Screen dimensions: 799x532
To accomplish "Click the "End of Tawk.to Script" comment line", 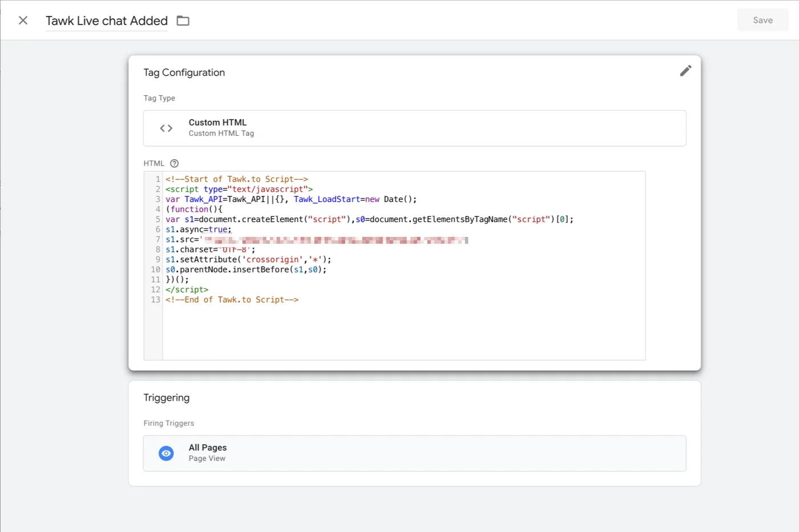I will [x=232, y=300].
